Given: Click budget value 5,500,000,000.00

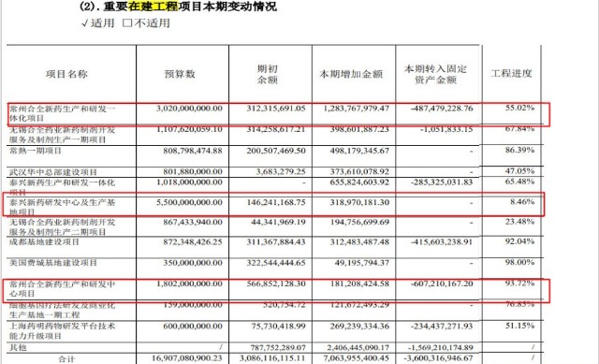Looking at the screenshot, I should (x=189, y=202).
